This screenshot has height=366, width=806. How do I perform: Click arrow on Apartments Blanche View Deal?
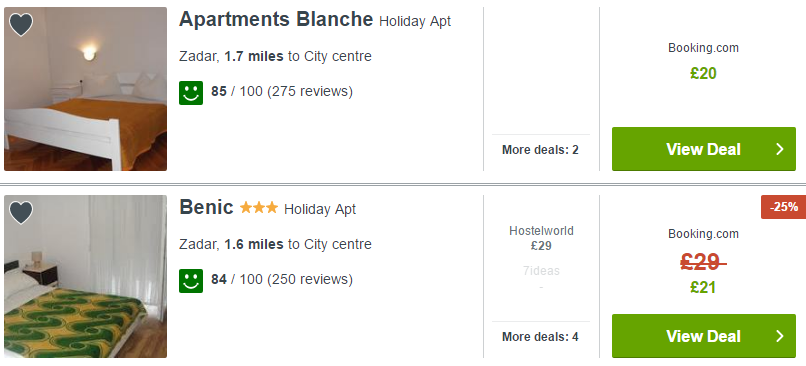pyautogui.click(x=780, y=149)
